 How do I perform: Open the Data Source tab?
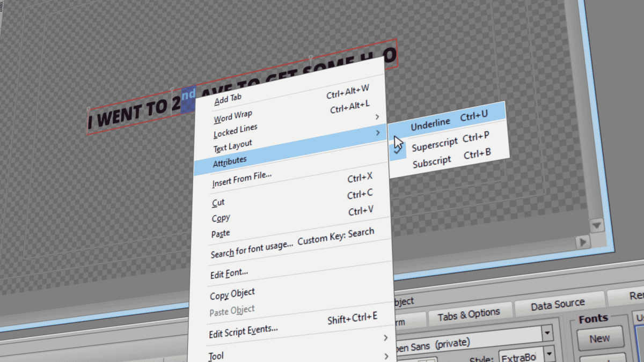coord(560,304)
